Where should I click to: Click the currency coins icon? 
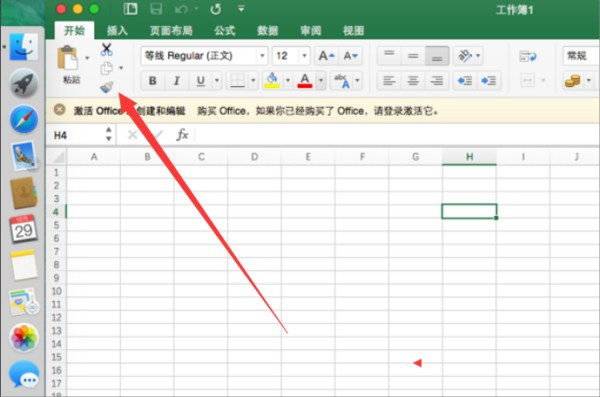pos(572,80)
